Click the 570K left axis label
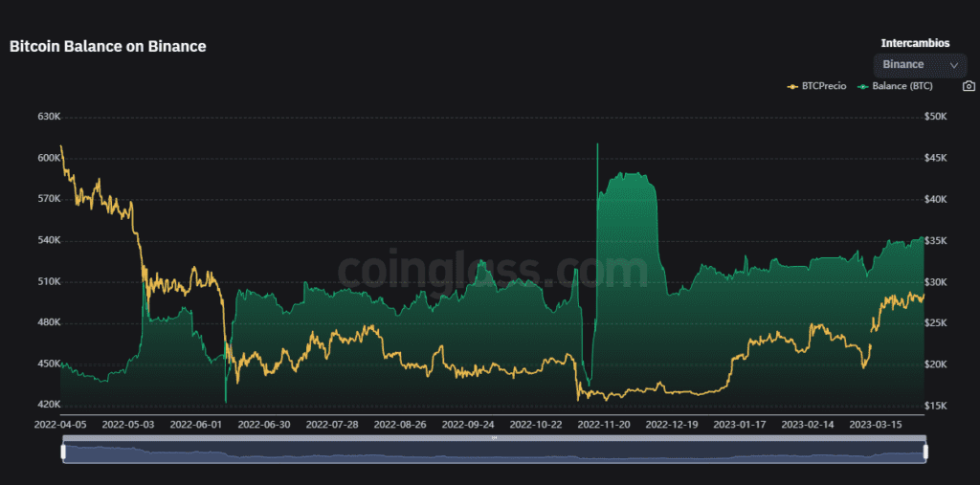Viewport: 980px width, 485px height. pos(48,199)
